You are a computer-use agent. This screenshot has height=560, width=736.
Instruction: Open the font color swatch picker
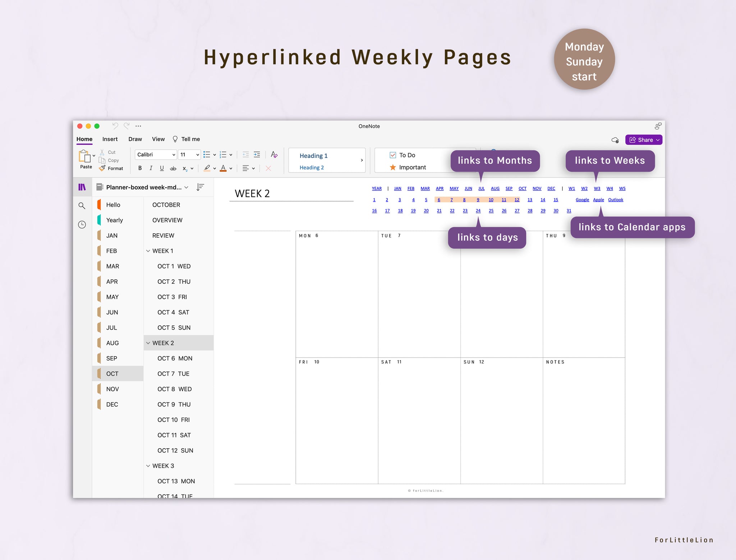coord(224,168)
